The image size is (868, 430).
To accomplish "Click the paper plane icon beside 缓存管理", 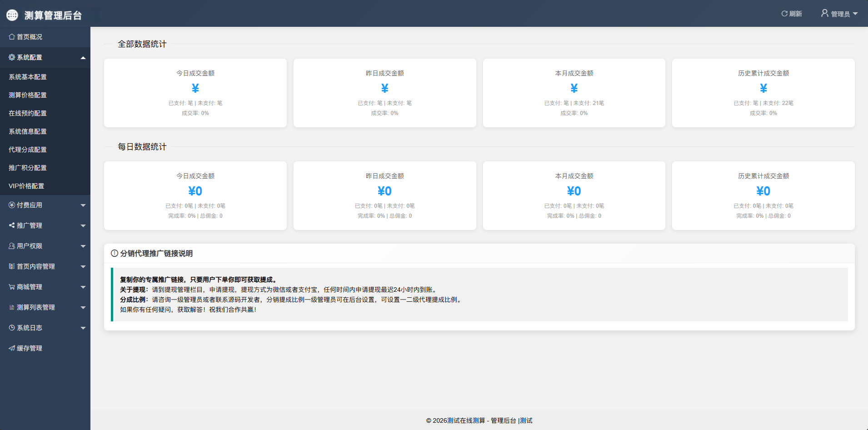I will pos(12,348).
